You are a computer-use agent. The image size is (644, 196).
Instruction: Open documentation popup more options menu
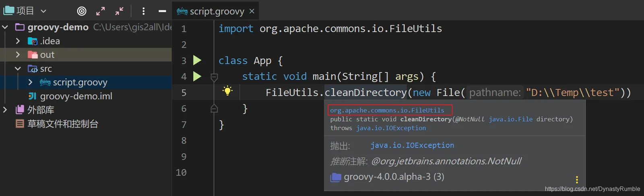pos(577,180)
